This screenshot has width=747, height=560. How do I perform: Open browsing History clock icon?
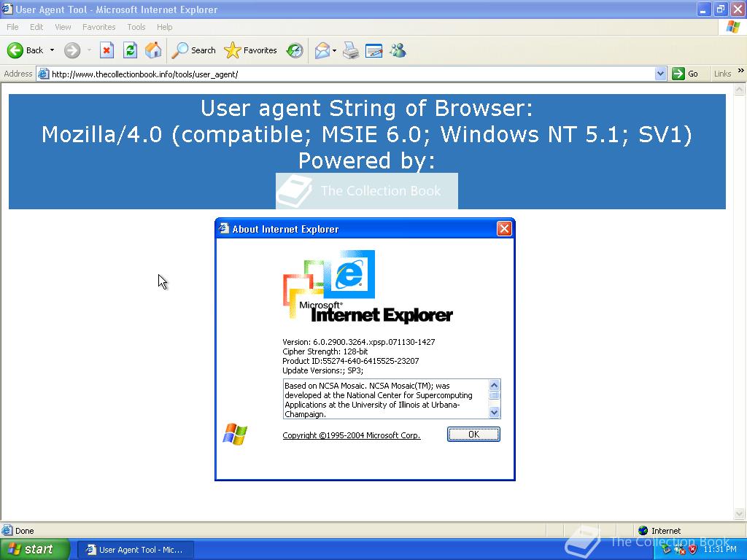point(295,50)
